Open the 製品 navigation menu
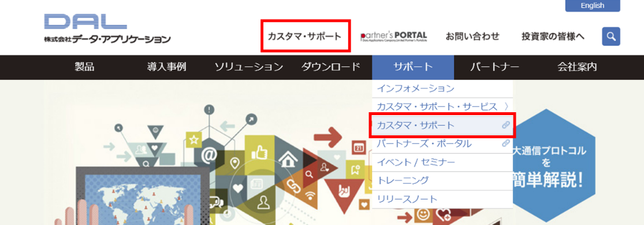 [x=84, y=67]
